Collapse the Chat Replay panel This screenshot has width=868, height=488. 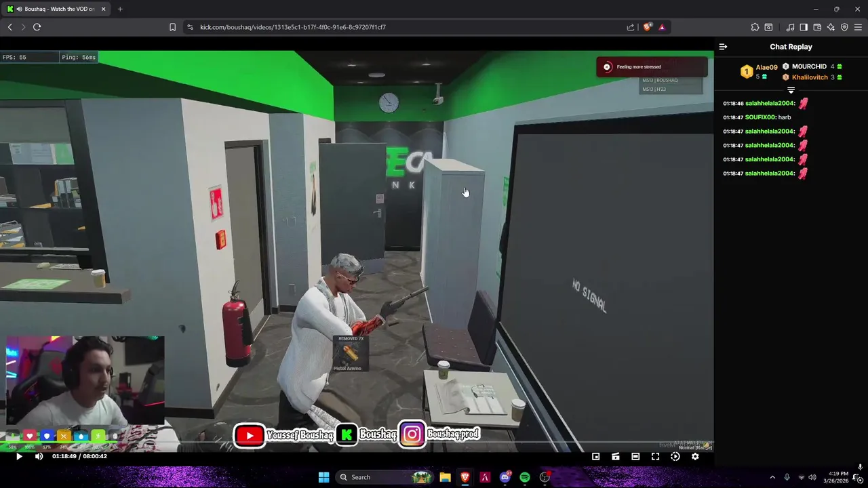723,47
